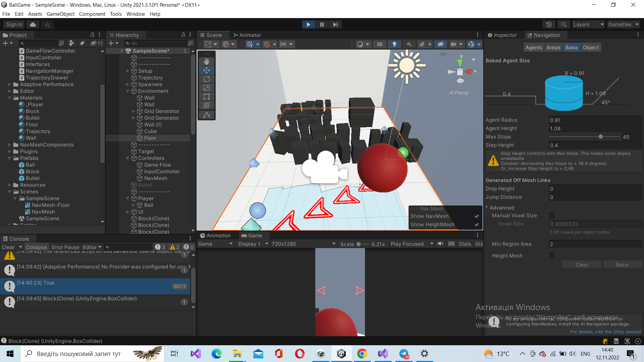Screen dimensions: 644x362
Task: Open the collab settings bug icon
Action: [48, 24]
